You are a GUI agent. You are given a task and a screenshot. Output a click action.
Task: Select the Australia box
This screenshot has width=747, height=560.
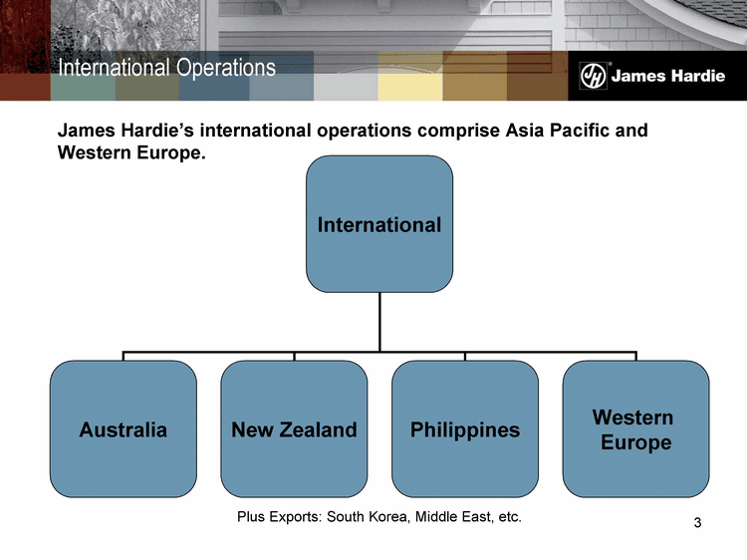pos(124,428)
